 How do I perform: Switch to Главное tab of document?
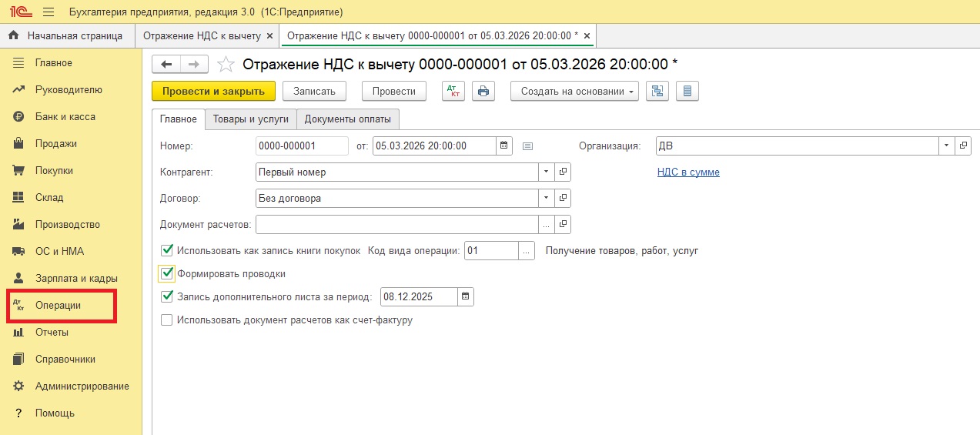(179, 119)
